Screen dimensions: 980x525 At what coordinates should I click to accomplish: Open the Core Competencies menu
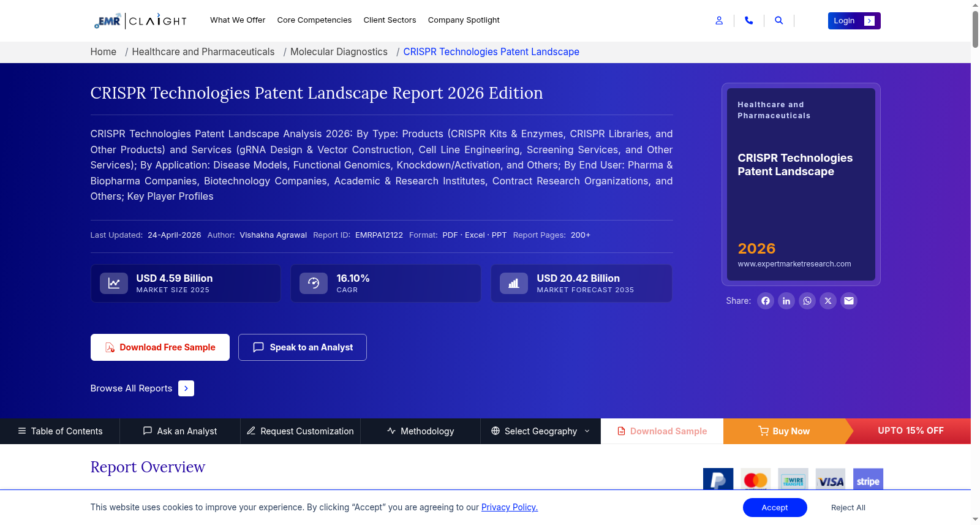314,20
